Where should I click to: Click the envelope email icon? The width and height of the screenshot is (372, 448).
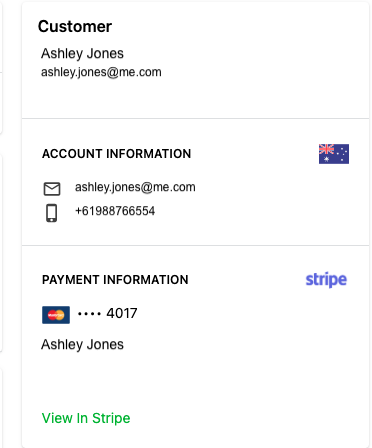point(52,189)
